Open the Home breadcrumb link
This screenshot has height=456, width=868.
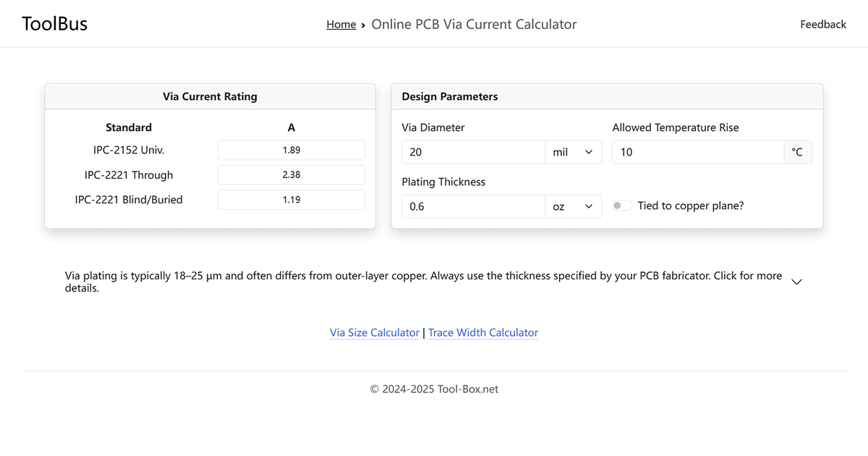(341, 24)
